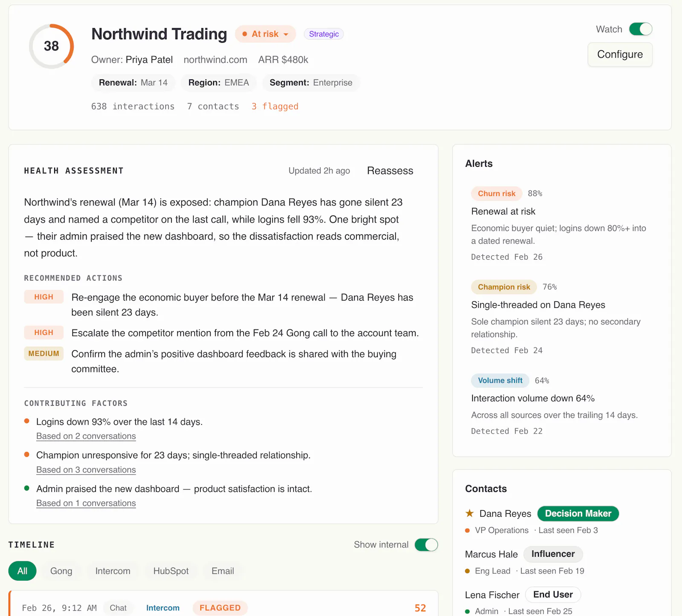This screenshot has height=616, width=682.
Task: Click Updated 2h ago timestamp
Action: point(319,171)
